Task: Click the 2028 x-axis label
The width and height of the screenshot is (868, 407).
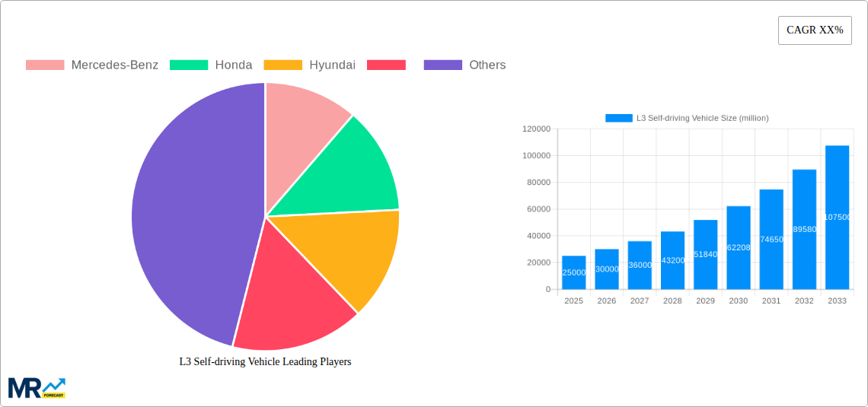Action: pyautogui.click(x=672, y=300)
